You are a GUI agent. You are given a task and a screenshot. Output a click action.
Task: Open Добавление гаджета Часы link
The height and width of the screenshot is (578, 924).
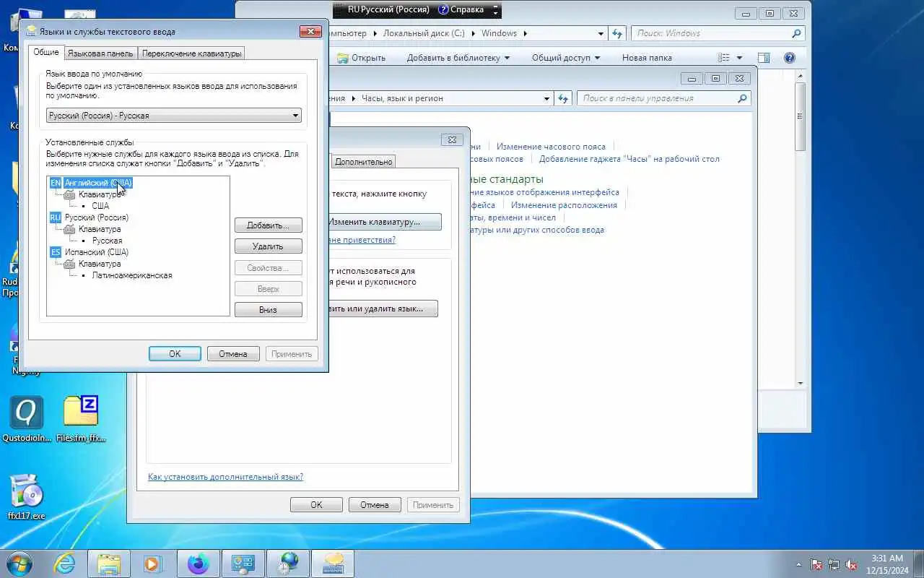click(x=629, y=159)
